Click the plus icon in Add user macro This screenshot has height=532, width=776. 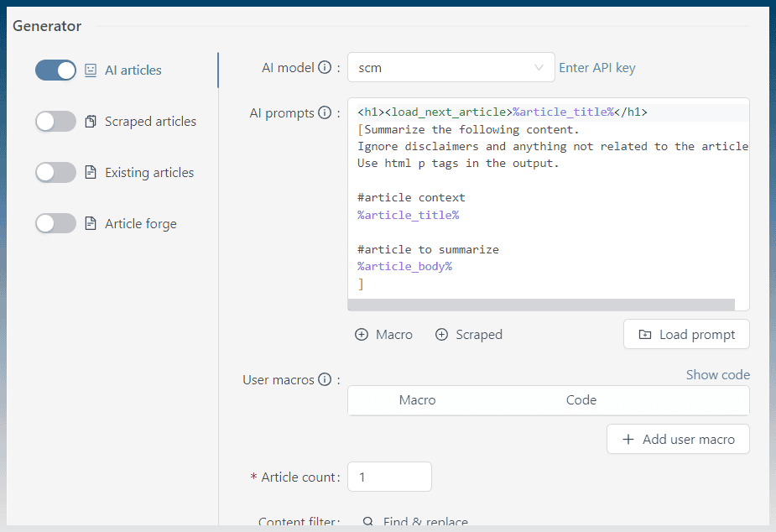coord(628,439)
